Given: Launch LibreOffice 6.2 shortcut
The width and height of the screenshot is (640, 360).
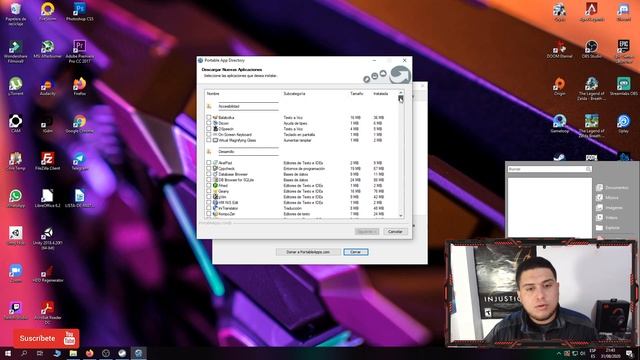Looking at the screenshot, I should pyautogui.click(x=47, y=198).
